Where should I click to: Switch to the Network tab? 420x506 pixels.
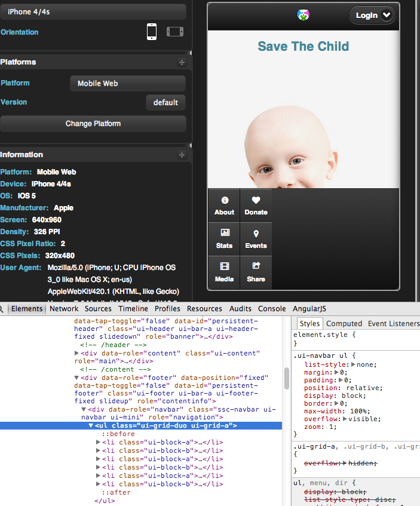64,309
